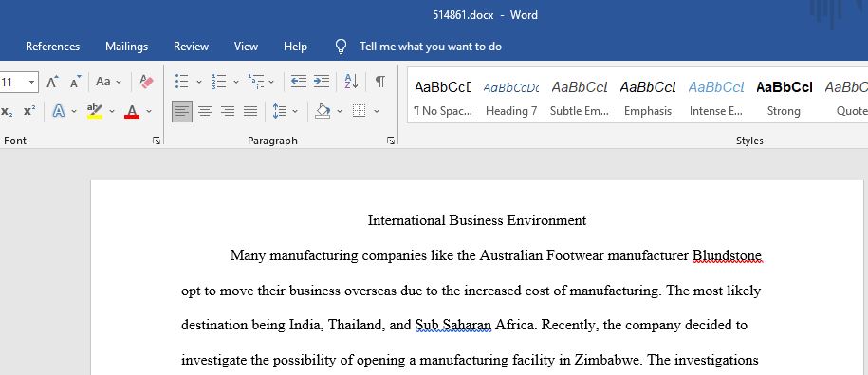Clear all formatting eraser icon

146,82
